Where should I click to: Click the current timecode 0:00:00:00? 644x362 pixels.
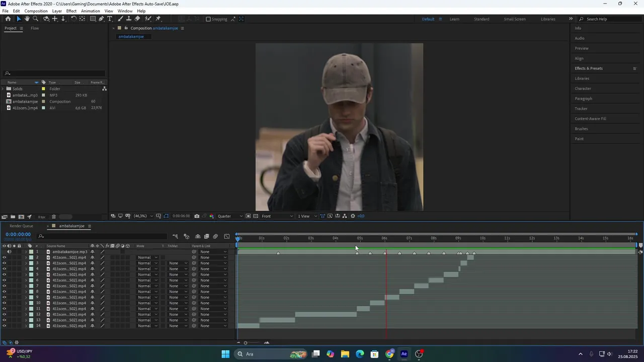click(18, 234)
